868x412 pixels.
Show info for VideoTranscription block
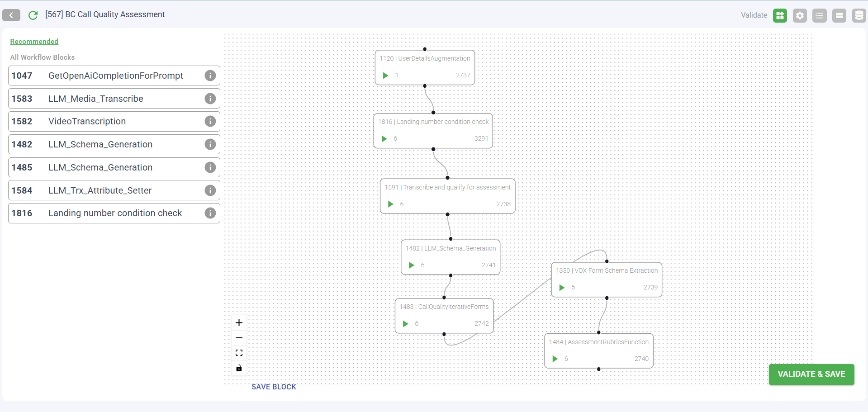coord(210,121)
